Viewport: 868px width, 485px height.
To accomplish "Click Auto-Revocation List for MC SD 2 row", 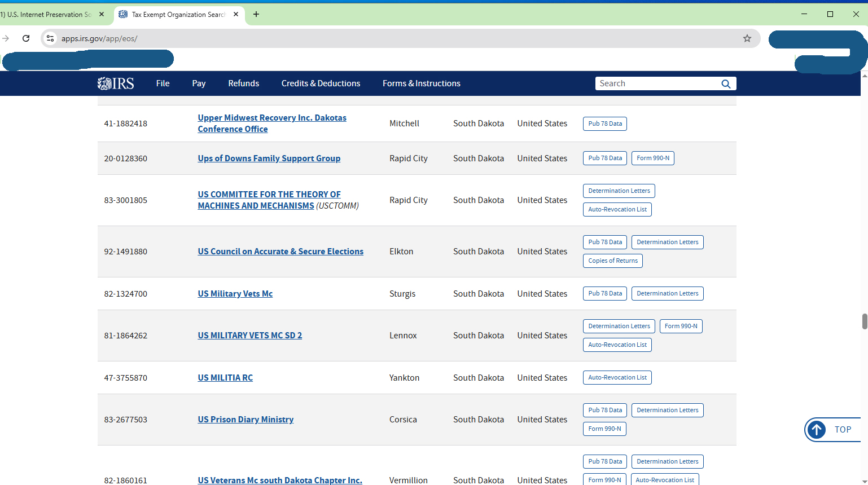I will (617, 345).
